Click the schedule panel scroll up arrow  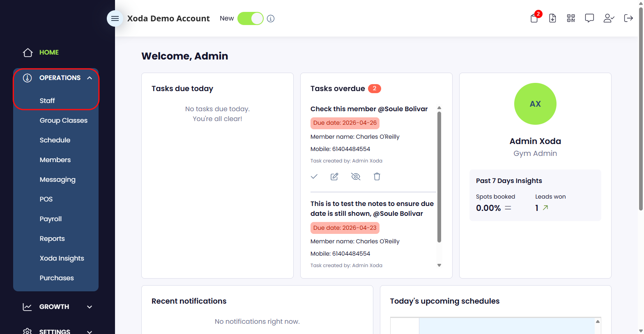pos(598,321)
